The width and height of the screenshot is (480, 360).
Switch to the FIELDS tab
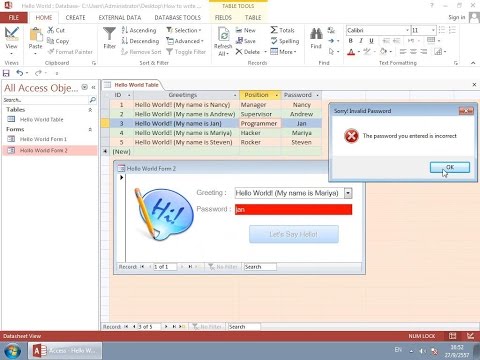[x=223, y=18]
